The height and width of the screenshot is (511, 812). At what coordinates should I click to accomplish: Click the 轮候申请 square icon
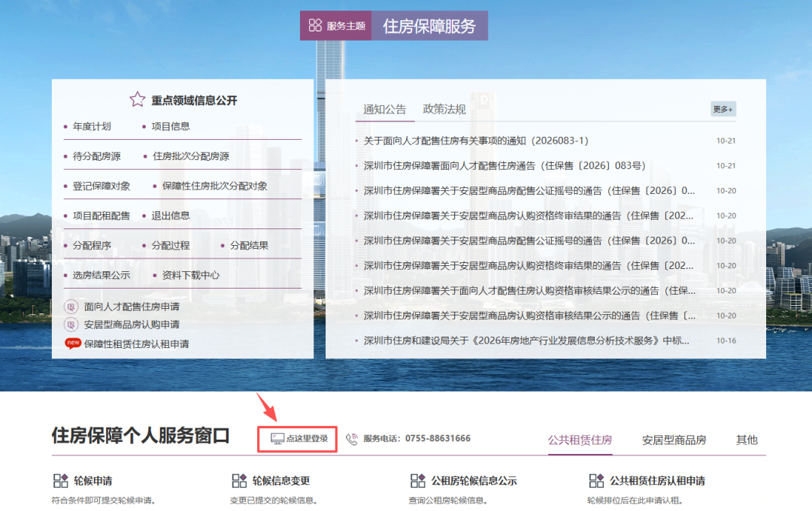pyautogui.click(x=61, y=480)
